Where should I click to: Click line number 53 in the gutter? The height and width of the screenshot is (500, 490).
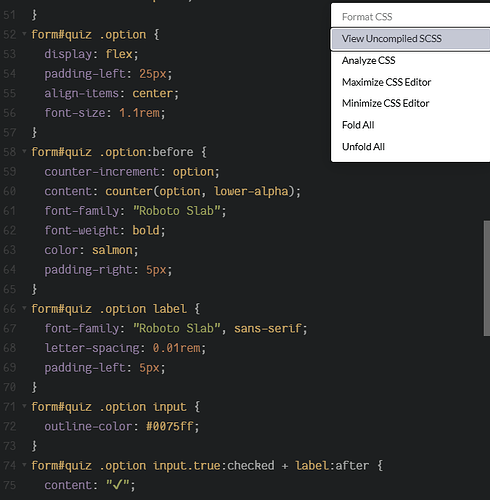point(10,54)
